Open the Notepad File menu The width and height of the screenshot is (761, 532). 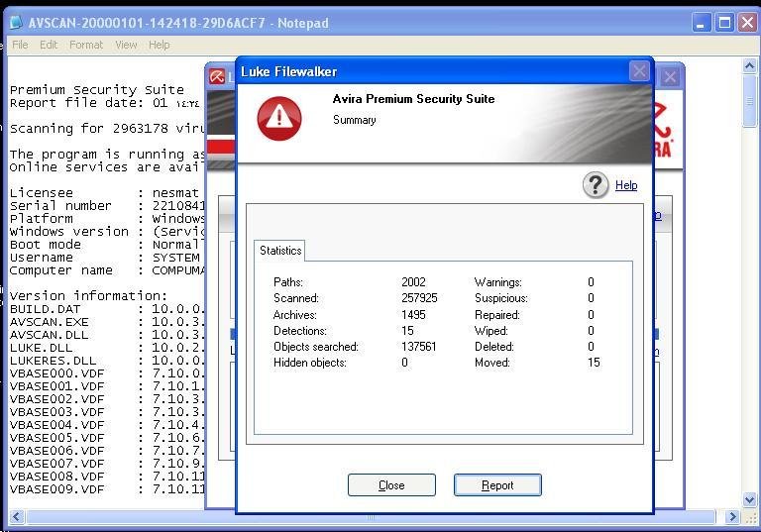point(20,45)
